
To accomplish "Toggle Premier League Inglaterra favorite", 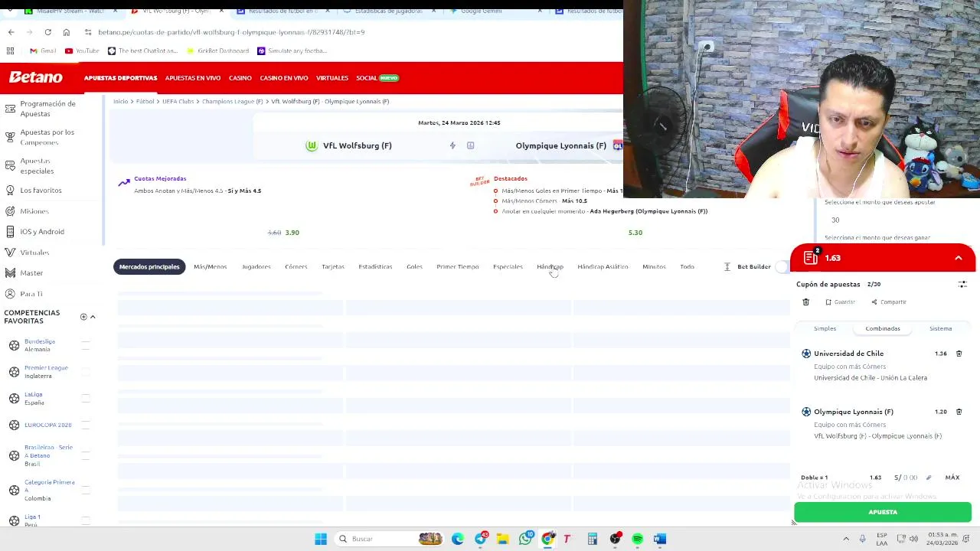I will tap(86, 372).
